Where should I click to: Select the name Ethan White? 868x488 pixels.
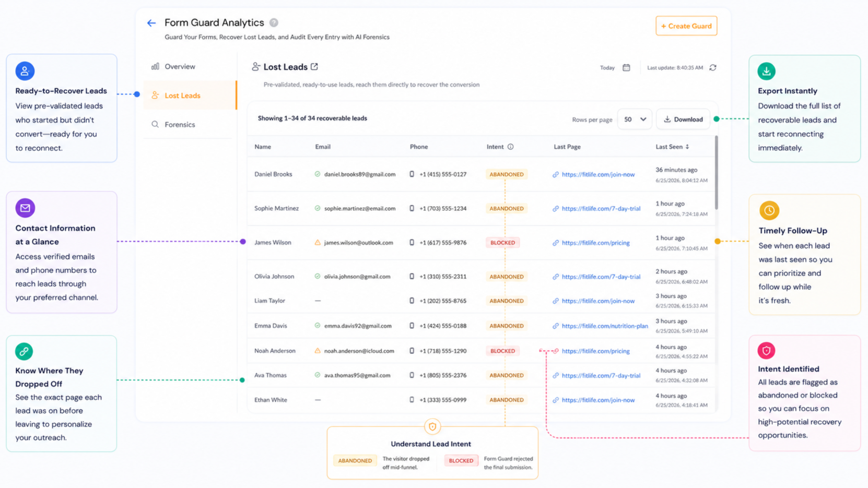[x=271, y=400]
